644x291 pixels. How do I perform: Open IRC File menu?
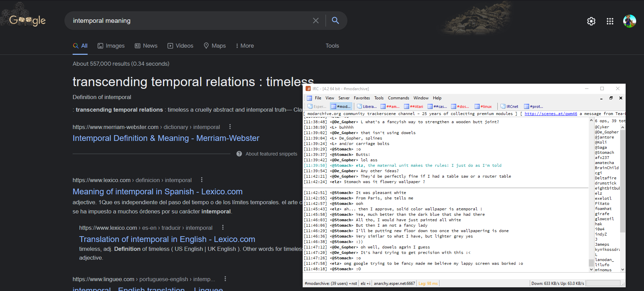point(318,98)
